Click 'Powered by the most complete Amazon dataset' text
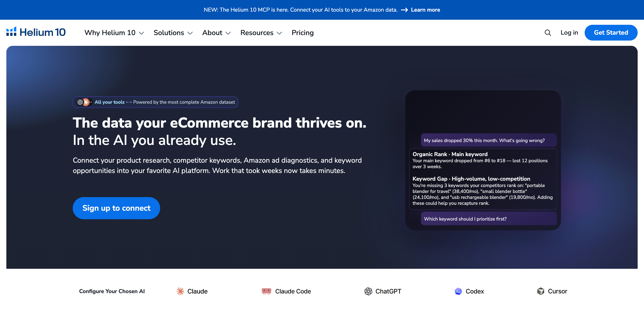 pos(184,102)
